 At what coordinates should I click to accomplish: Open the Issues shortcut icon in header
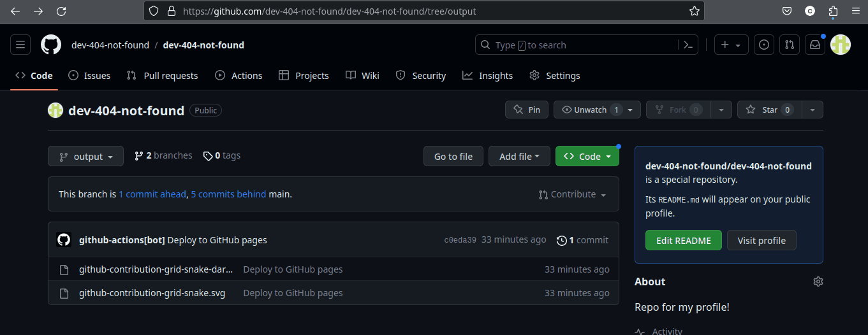point(764,45)
